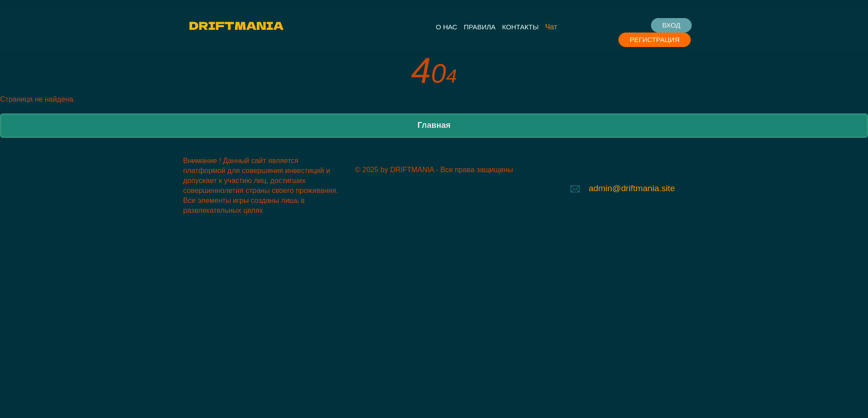Open the О НАС menu item
The width and height of the screenshot is (868, 418).
click(446, 27)
